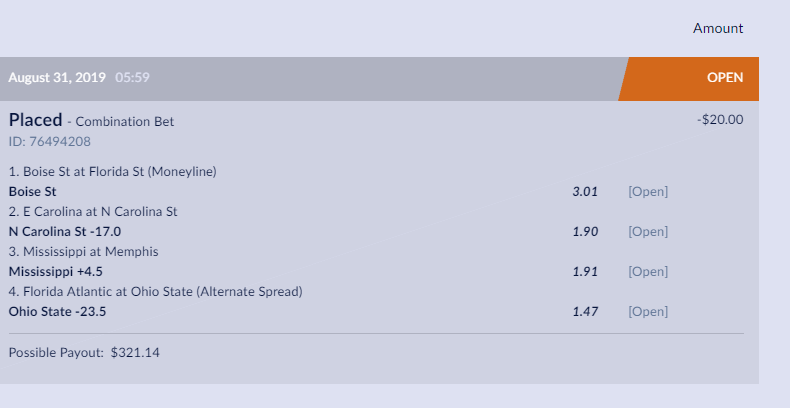Select Mississippi +4.5 pick
Image resolution: width=790 pixels, height=408 pixels.
click(55, 271)
